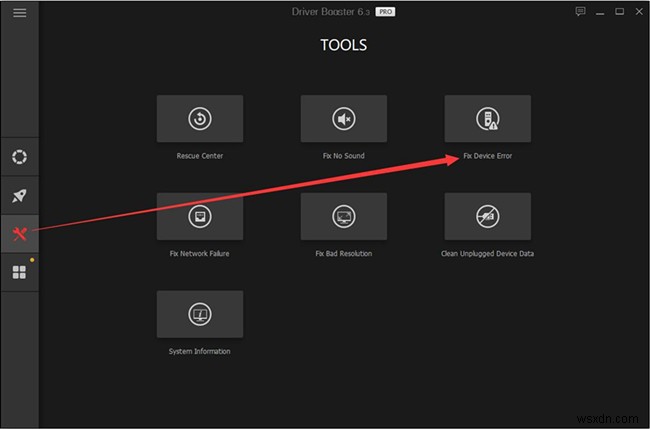Maximize the Driver Booster window
650x429 pixels.
[619, 12]
